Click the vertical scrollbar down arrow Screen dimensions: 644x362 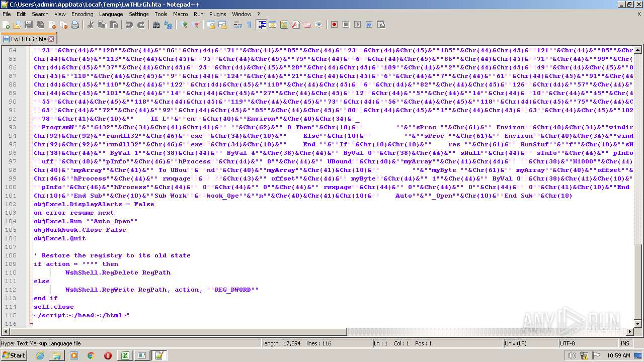[x=637, y=323]
